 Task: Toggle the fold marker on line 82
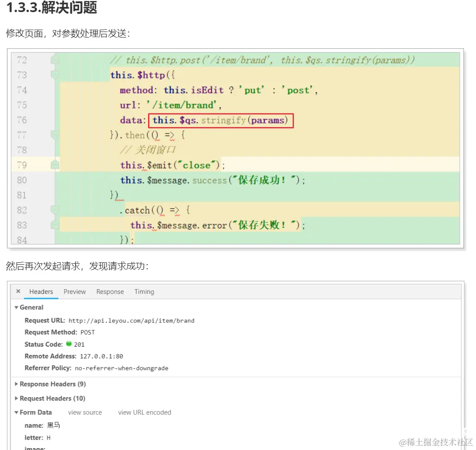tap(55, 209)
